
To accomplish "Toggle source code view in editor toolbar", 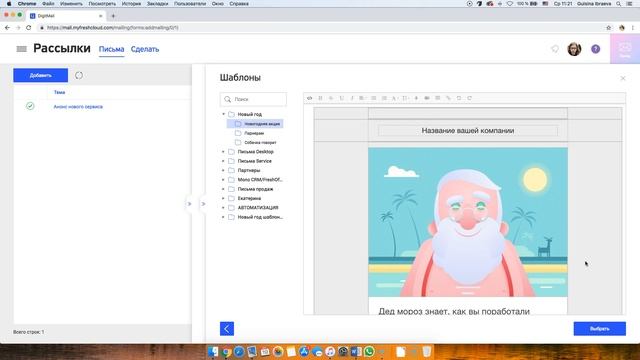I will [x=309, y=98].
